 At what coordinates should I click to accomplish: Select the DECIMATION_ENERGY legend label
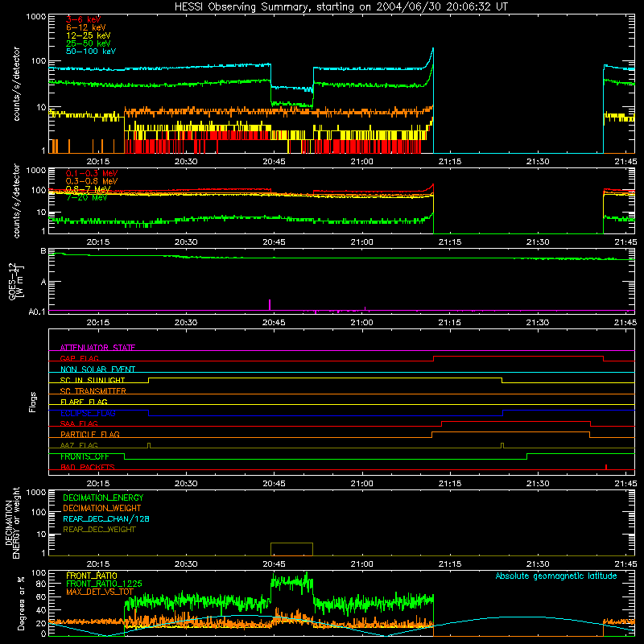point(103,497)
